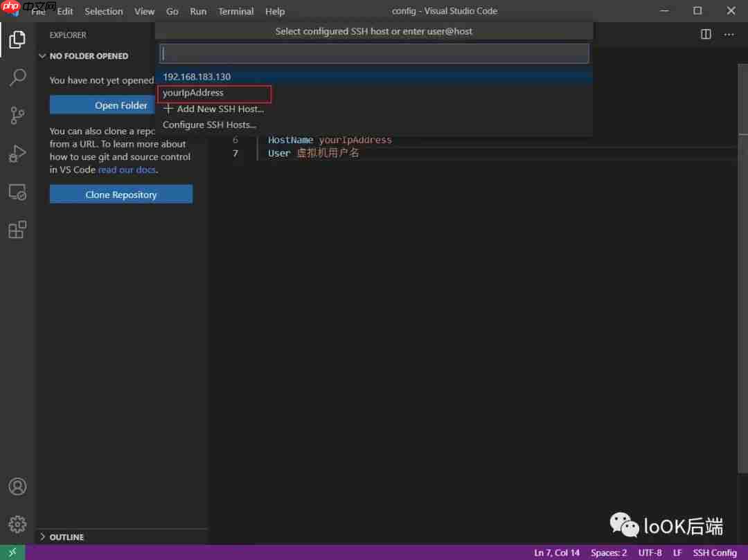Image resolution: width=748 pixels, height=560 pixels.
Task: Open the Search view
Action: [x=17, y=77]
